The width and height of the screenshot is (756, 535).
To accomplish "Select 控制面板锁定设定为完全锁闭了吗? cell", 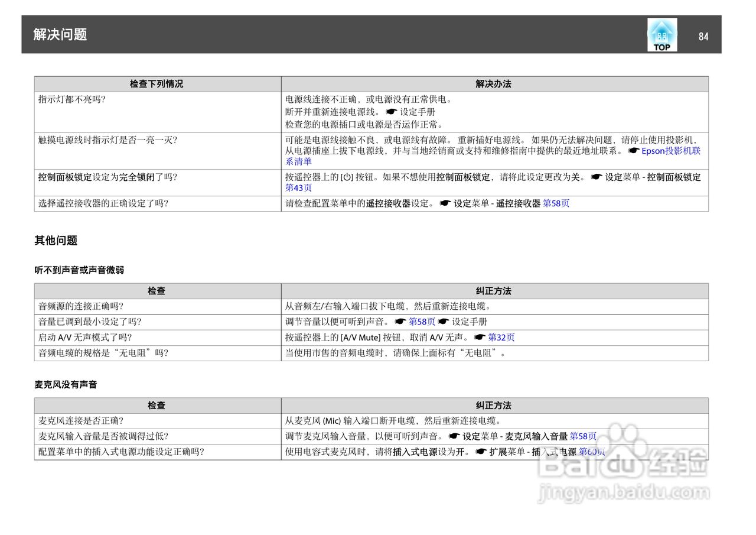I will [x=157, y=182].
